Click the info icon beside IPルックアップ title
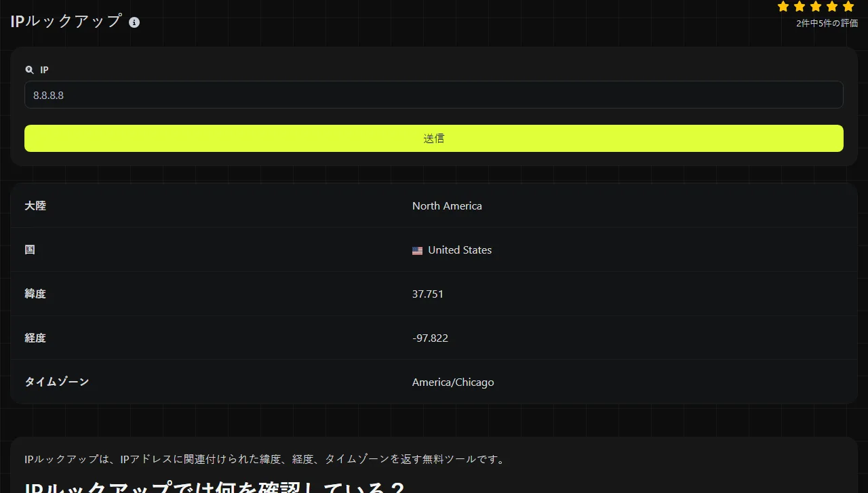The height and width of the screenshot is (493, 868). tap(134, 22)
